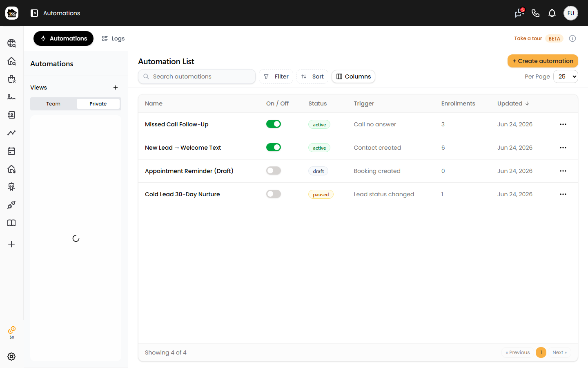
Task: Open row menu for Appointment Reminder (Draft)
Action: point(563,171)
